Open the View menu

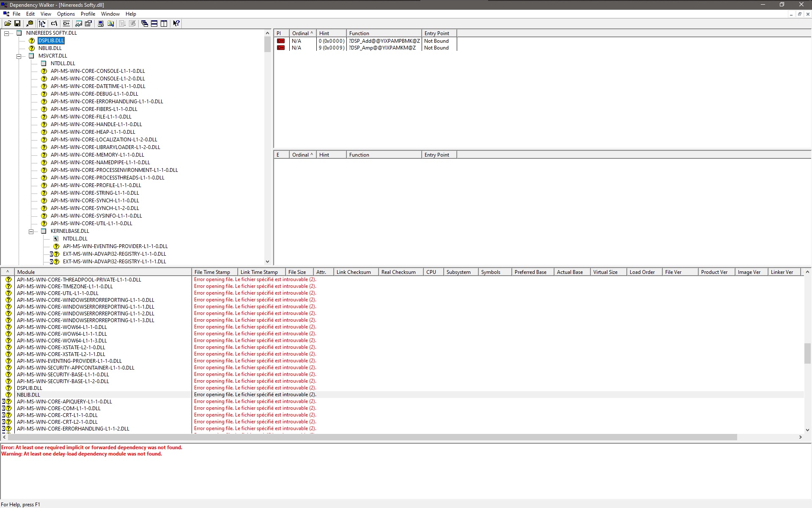46,14
